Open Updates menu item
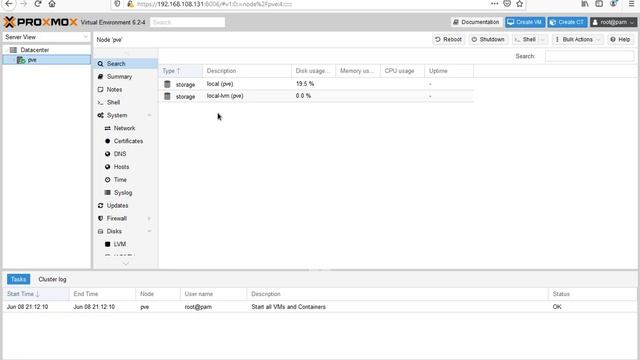 click(125, 206)
